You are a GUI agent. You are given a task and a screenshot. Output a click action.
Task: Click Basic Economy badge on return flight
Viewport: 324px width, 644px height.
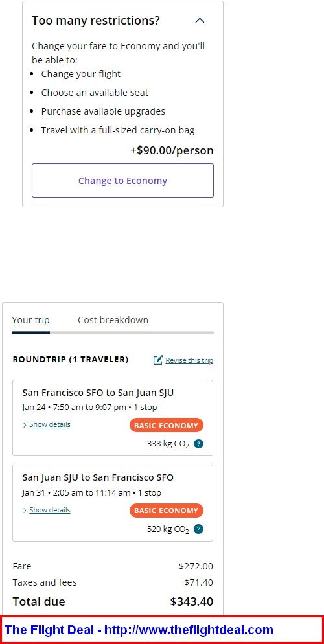click(x=167, y=511)
